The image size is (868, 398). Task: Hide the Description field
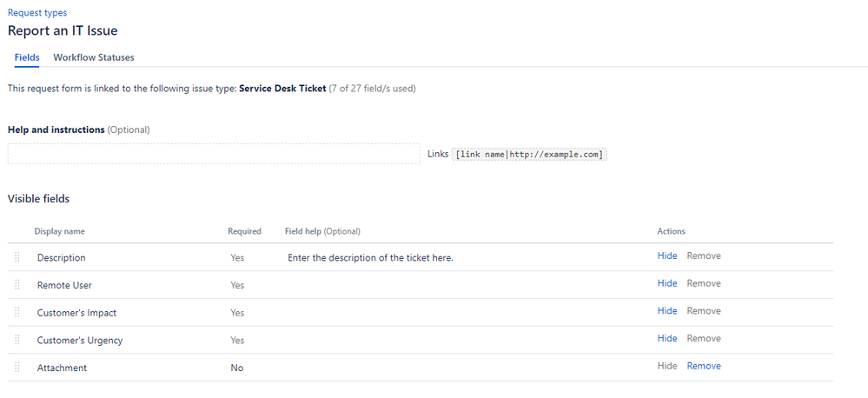[x=667, y=255]
